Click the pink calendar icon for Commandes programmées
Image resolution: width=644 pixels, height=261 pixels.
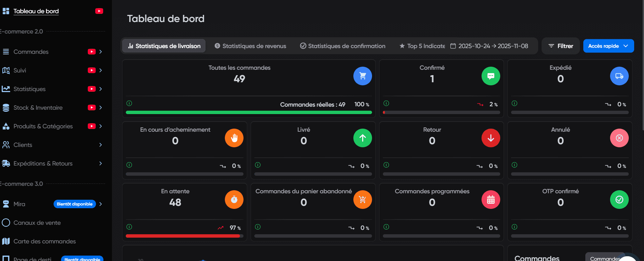[491, 200]
